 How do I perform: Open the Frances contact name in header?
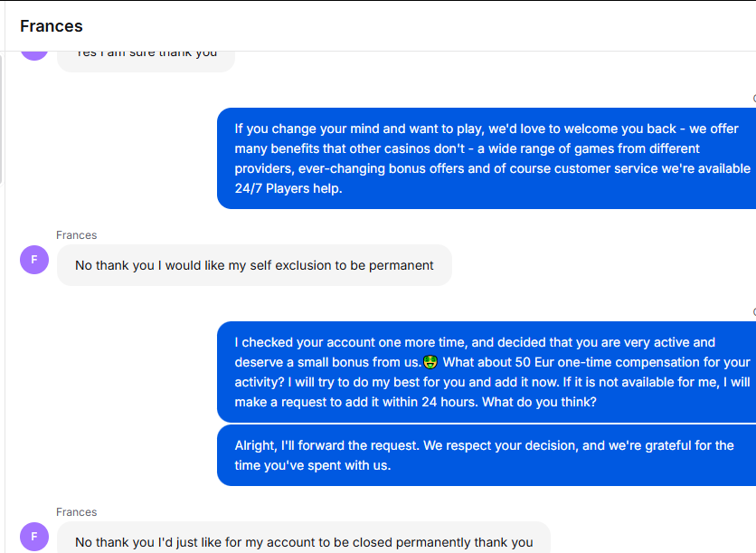[x=52, y=26]
